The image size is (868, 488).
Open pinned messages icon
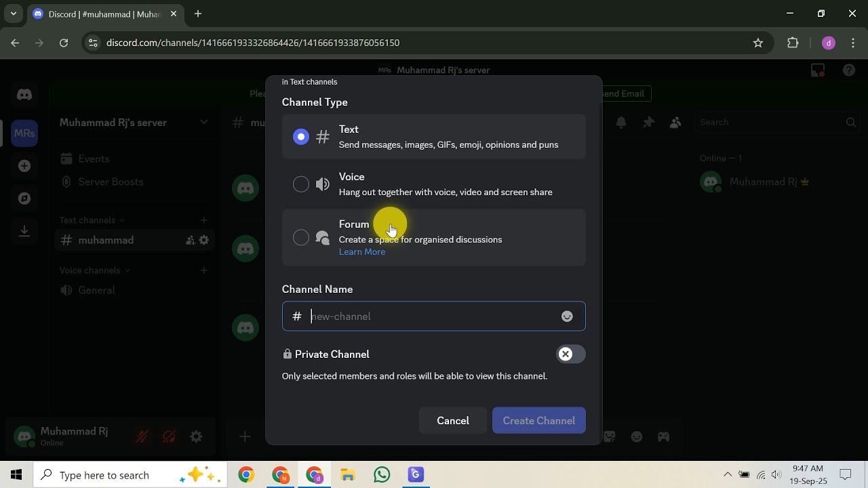coord(648,123)
